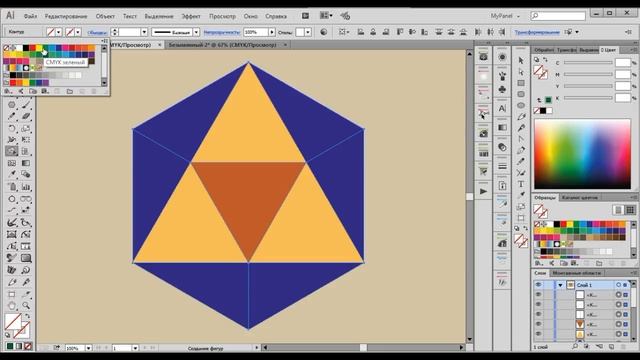The height and width of the screenshot is (360, 640).
Task: Switch to Монтажные области tab
Action: point(576,273)
